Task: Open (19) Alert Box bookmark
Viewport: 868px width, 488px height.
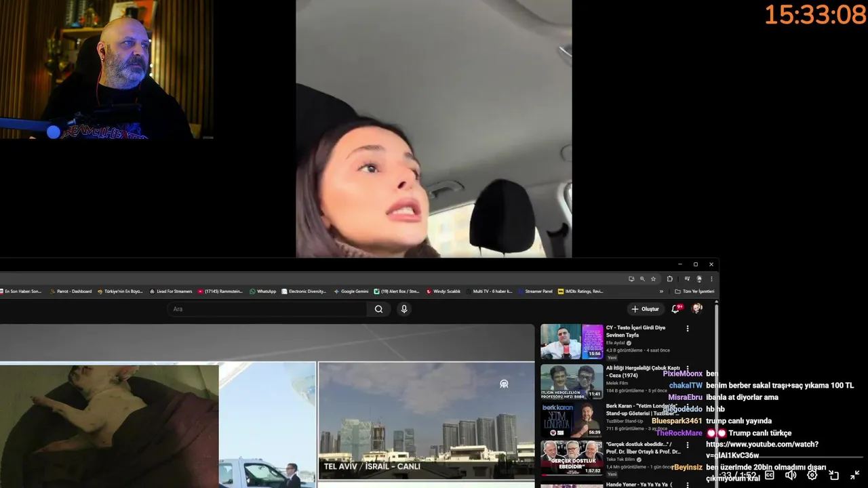Action: point(397,291)
